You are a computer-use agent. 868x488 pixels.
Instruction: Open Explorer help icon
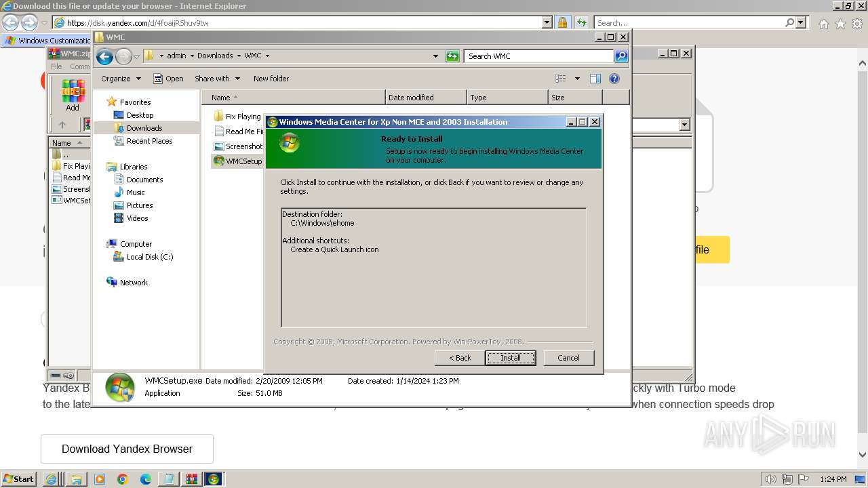614,79
